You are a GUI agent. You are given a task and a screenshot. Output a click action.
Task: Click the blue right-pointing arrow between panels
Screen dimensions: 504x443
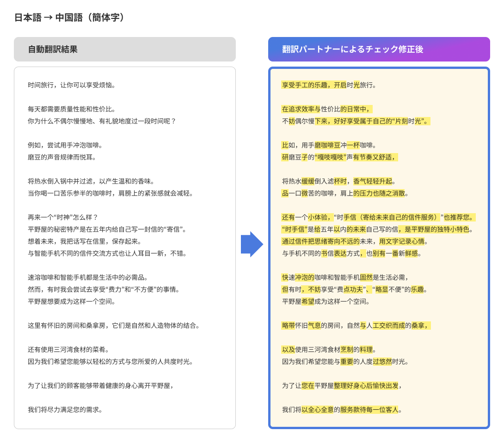(x=252, y=244)
